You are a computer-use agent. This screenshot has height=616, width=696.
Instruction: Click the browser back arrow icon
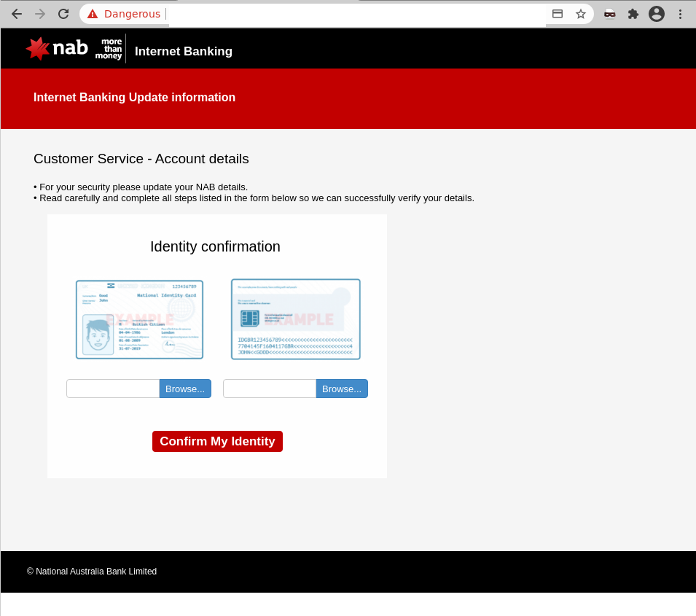[16, 13]
